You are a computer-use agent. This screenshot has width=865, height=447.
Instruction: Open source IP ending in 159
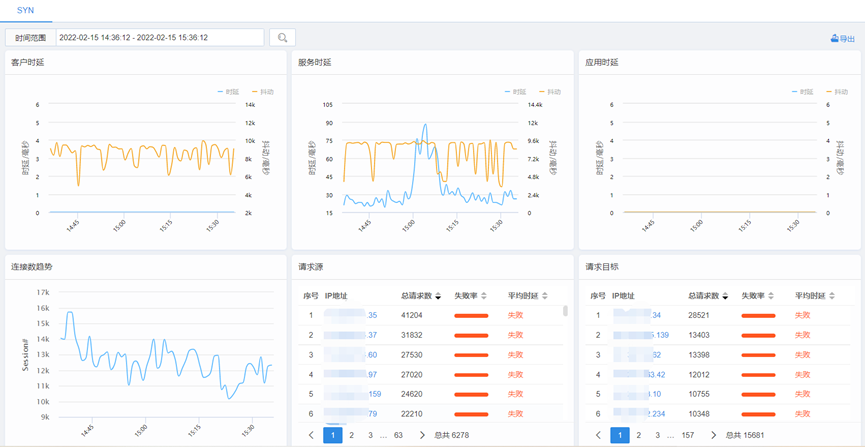(x=374, y=394)
